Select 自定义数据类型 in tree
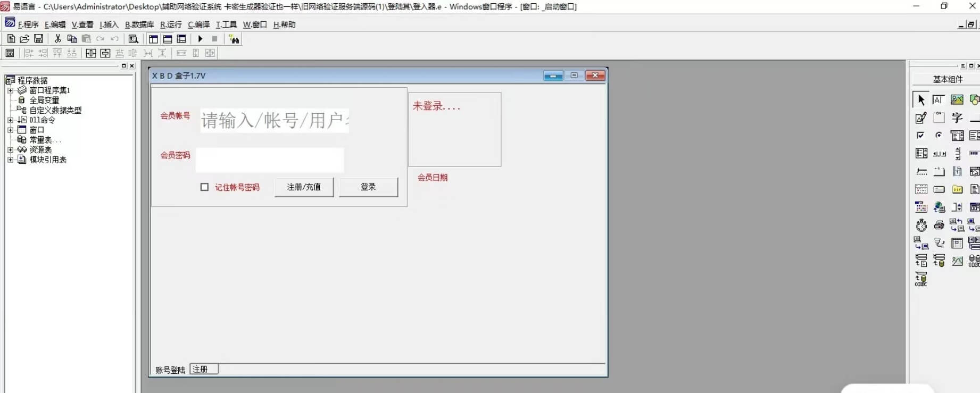 [x=55, y=110]
